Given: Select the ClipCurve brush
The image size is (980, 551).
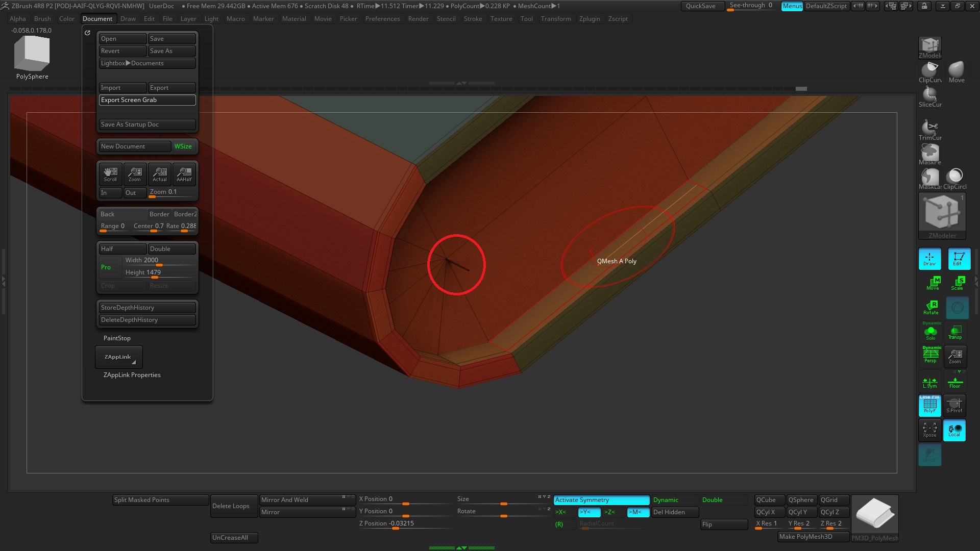Looking at the screenshot, I should [x=929, y=72].
